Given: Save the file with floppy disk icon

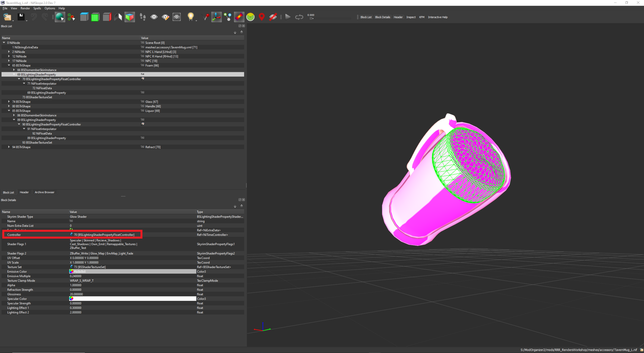Looking at the screenshot, I should [21, 16].
